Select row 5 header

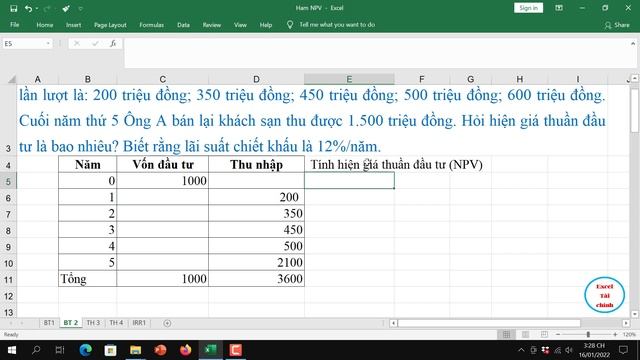(8, 181)
